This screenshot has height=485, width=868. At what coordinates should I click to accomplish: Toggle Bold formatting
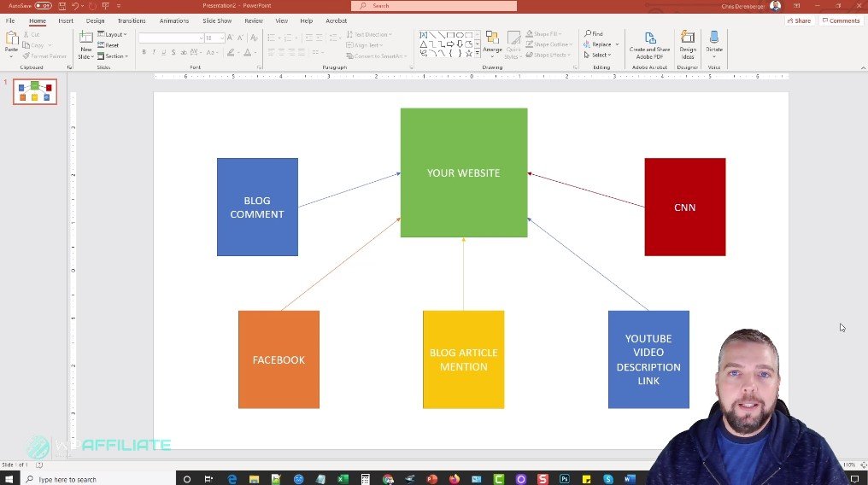point(144,52)
